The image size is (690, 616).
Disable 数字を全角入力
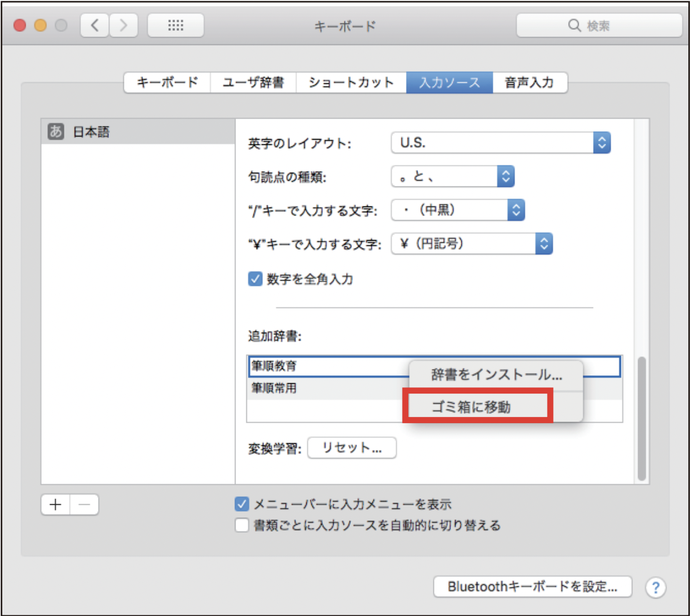254,278
